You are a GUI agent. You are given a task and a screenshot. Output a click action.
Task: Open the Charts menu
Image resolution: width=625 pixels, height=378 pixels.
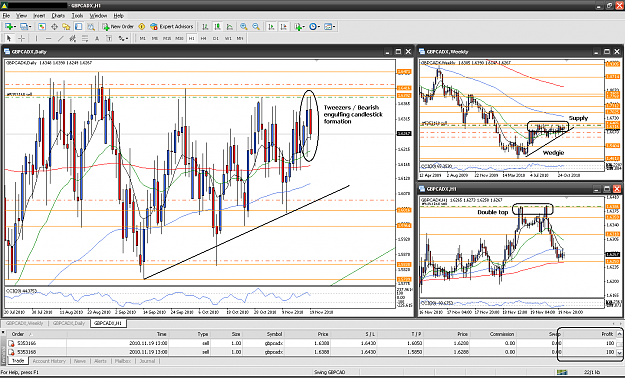click(x=58, y=16)
